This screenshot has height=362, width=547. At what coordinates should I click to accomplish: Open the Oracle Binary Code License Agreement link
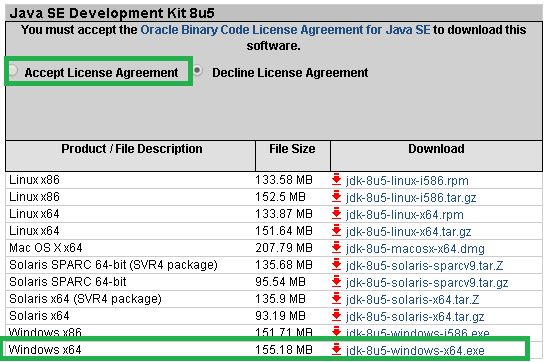click(x=285, y=30)
